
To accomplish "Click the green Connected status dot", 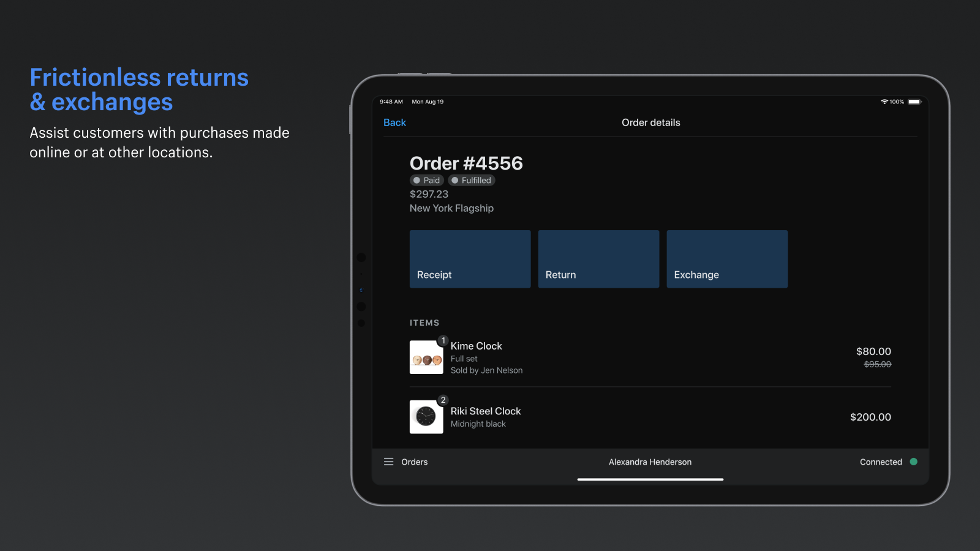I will pos(913,462).
